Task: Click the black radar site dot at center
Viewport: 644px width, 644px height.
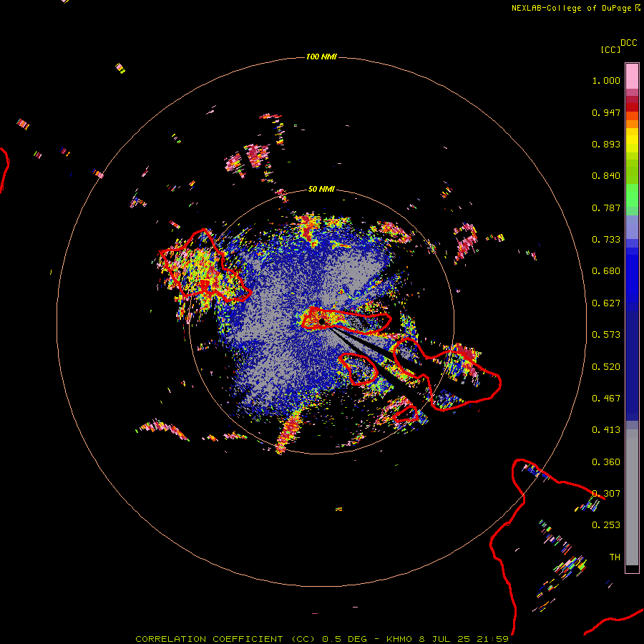Action: 322,321
